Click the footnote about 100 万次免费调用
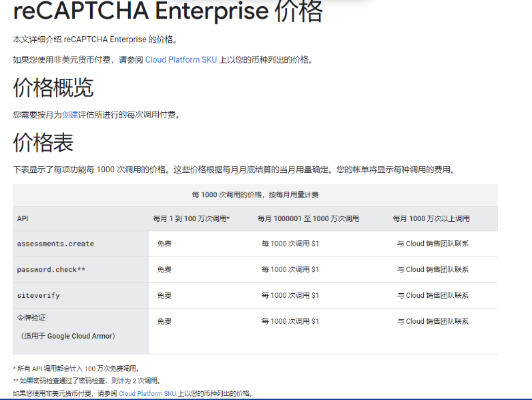The width and height of the screenshot is (532, 400). (76, 369)
